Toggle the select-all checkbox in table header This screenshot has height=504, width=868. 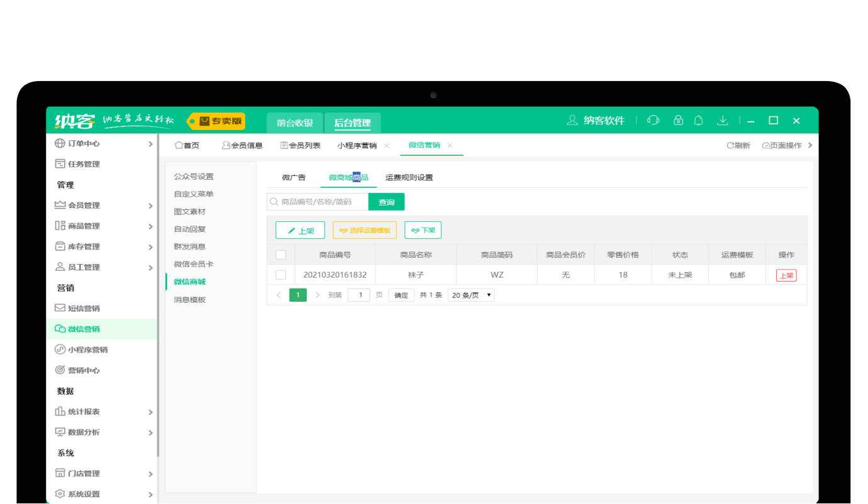(x=281, y=255)
